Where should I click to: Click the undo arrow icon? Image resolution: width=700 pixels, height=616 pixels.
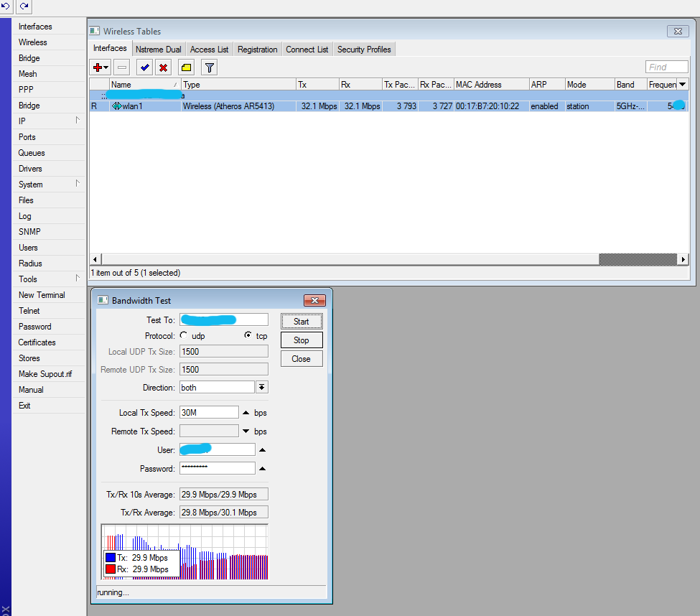[x=7, y=6]
